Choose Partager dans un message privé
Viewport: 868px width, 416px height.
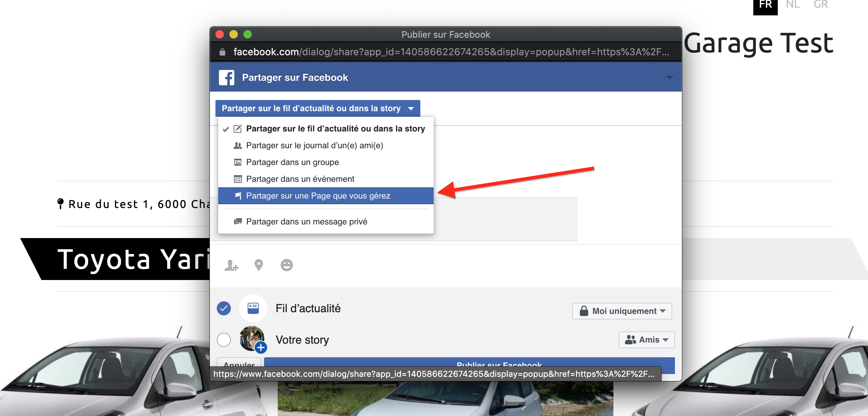point(326,222)
